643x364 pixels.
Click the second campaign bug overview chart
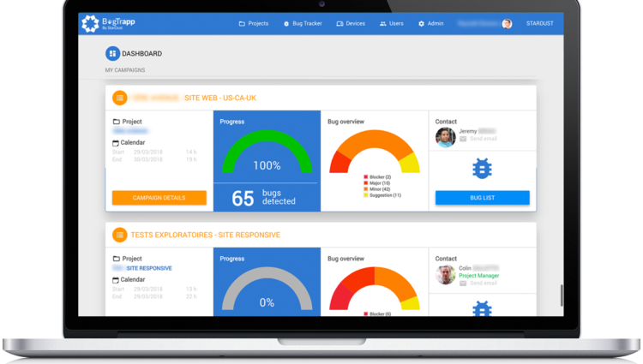pyautogui.click(x=375, y=289)
